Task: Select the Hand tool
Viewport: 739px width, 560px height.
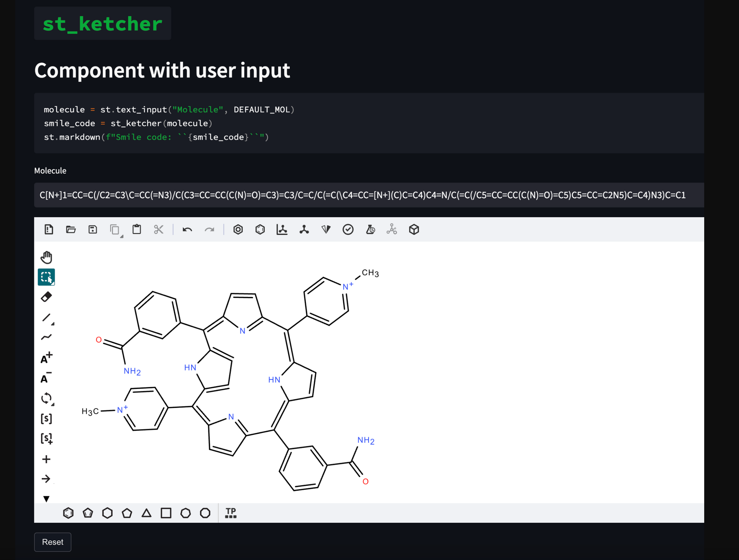Action: pyautogui.click(x=47, y=257)
